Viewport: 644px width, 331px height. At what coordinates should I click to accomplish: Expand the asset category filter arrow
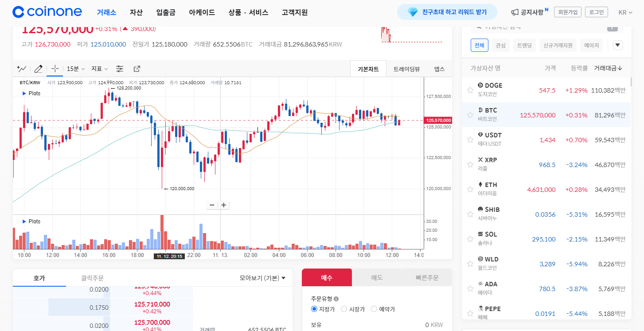pyautogui.click(x=618, y=45)
